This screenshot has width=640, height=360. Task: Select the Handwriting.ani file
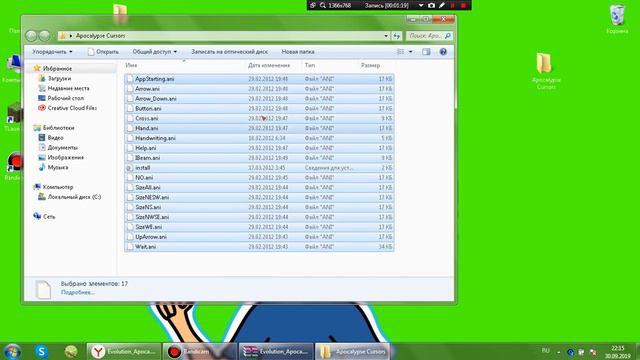coord(259,138)
